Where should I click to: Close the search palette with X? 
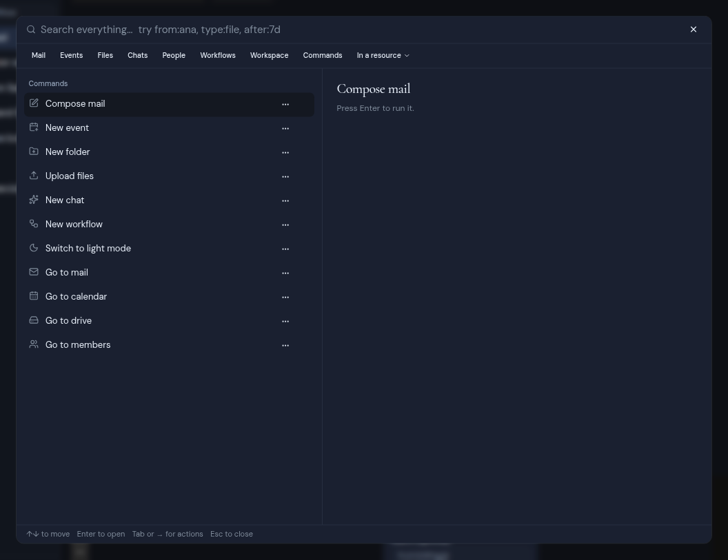[693, 29]
